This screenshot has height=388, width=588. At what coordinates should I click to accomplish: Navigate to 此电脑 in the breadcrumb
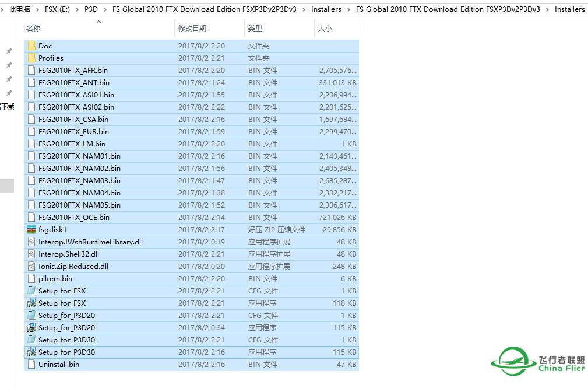[x=19, y=9]
